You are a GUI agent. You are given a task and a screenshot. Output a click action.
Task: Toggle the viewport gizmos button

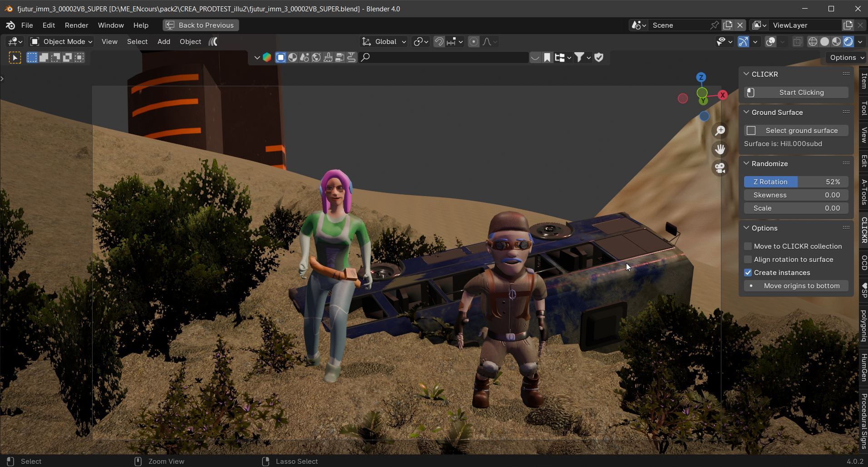point(743,42)
